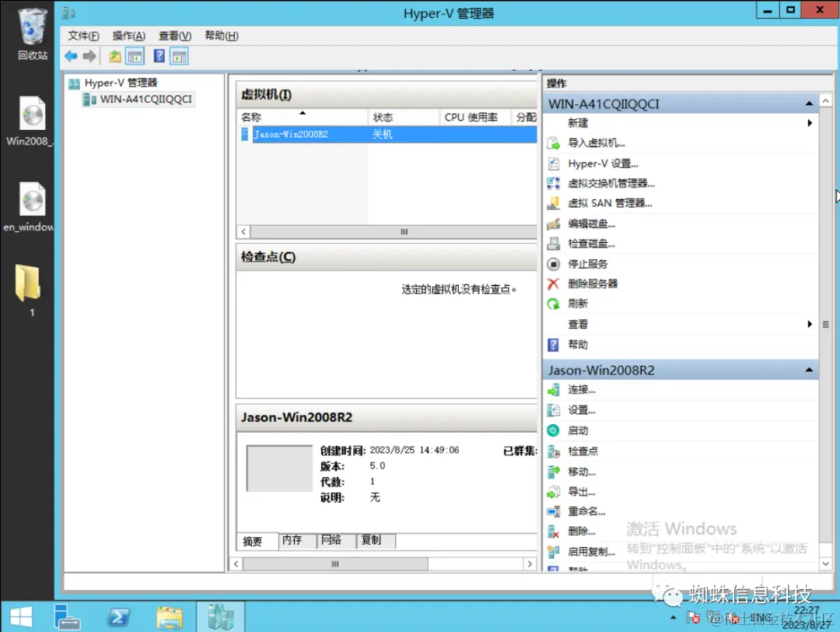Click the Hyper-V 设置... action link
This screenshot has height=632, width=840.
604,163
